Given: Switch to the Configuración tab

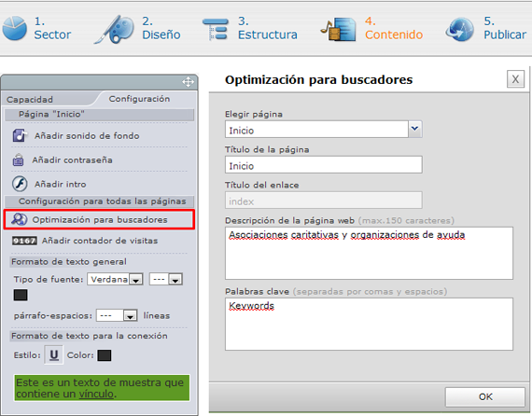Looking at the screenshot, I should click(139, 99).
